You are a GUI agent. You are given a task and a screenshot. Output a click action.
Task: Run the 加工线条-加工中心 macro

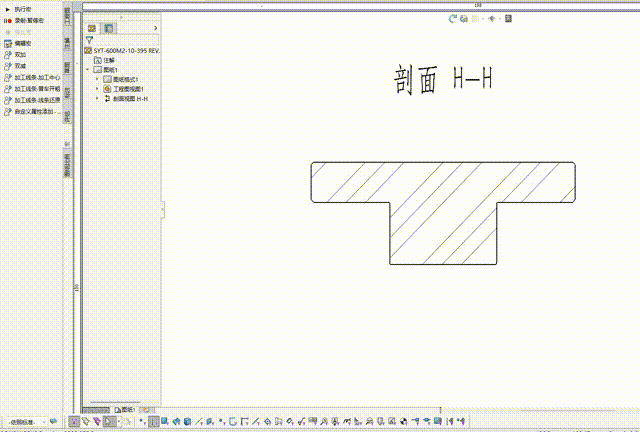pyautogui.click(x=32, y=77)
